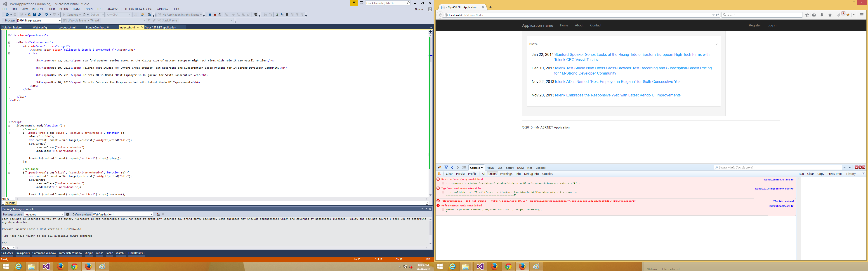868x271 pixels.
Task: Click the Firefox bookmark star icon
Action: pos(807,15)
